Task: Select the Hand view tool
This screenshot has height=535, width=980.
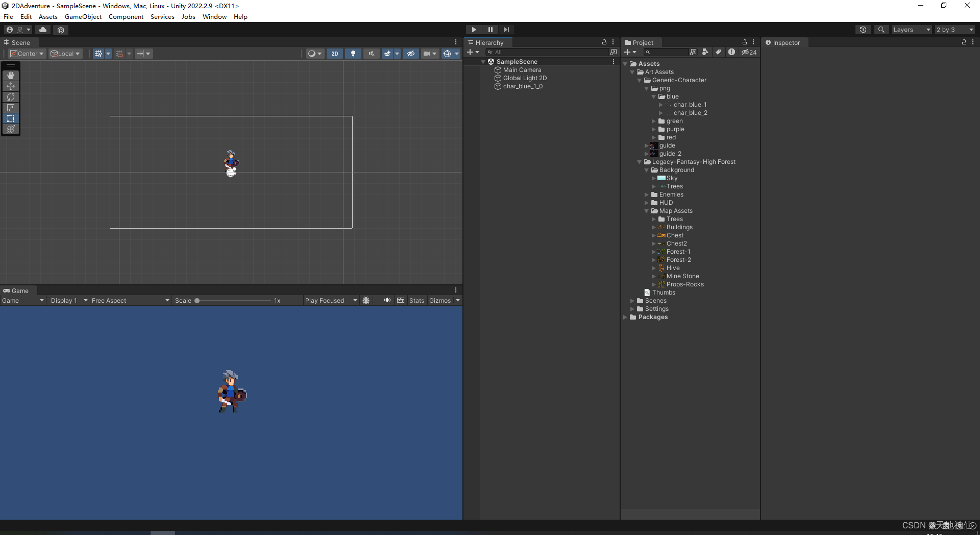Action: point(11,76)
